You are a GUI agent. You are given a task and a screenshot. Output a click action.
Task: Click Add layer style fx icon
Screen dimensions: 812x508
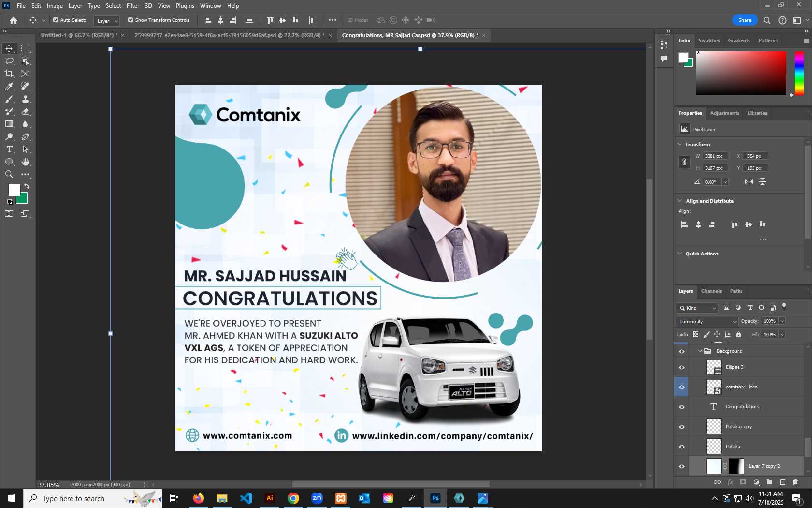click(730, 482)
